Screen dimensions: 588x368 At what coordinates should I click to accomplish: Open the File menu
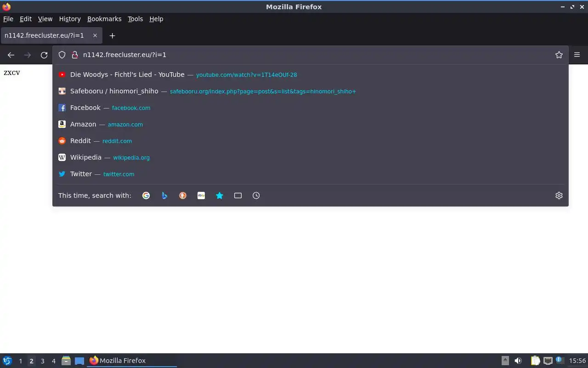click(8, 19)
